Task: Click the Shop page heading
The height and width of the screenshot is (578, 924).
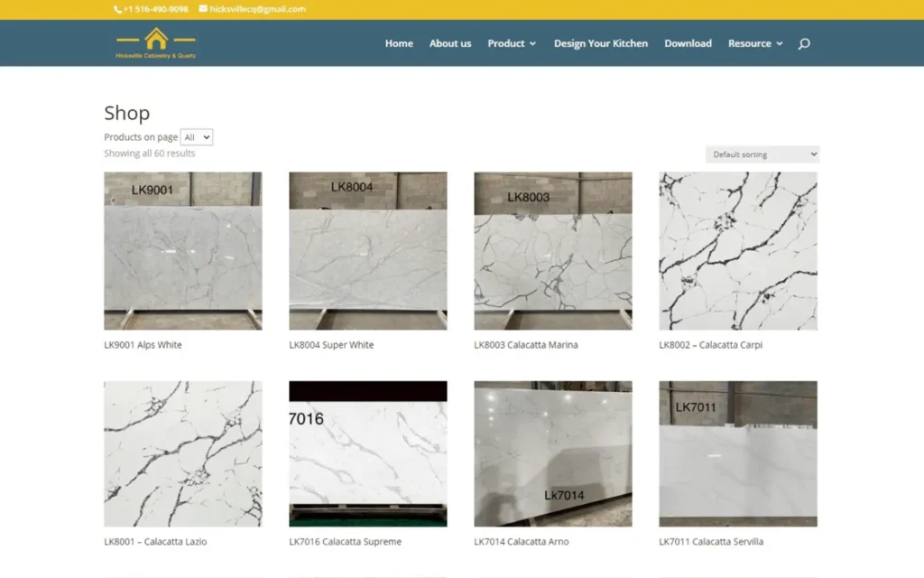Action: [x=126, y=113]
